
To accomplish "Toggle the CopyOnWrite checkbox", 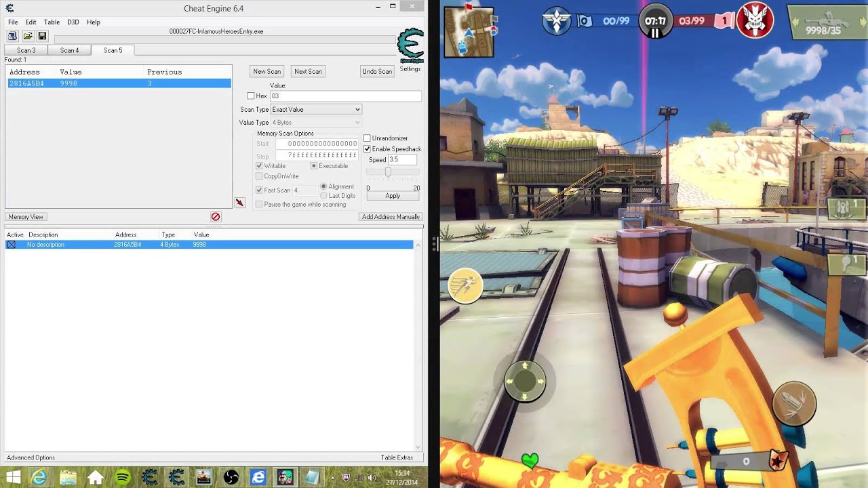I will click(x=259, y=176).
